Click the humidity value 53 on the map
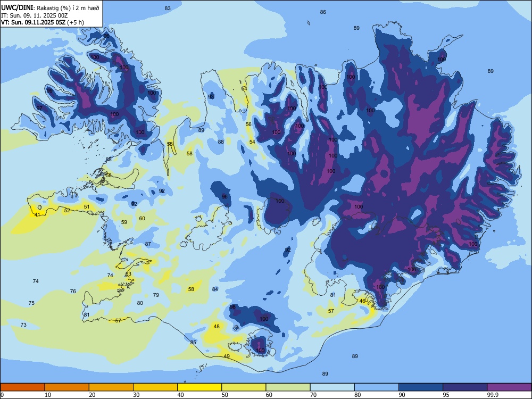Image resolution: width=532 pixels, height=399 pixels. click(128, 274)
